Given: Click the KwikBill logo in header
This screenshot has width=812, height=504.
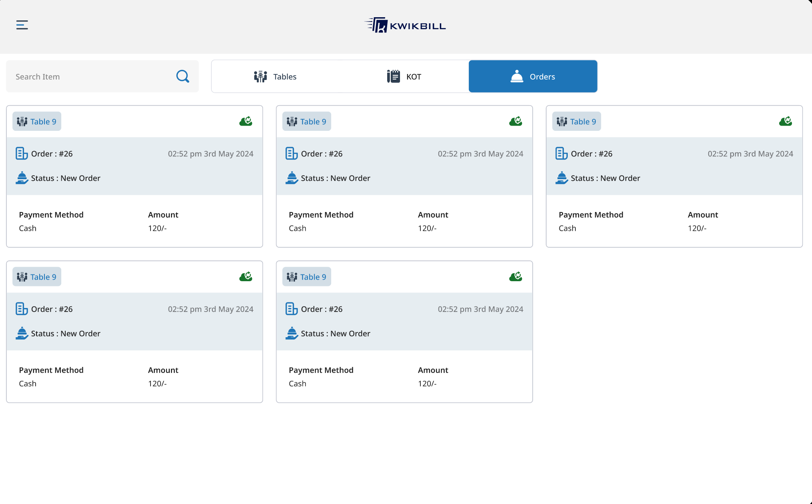Looking at the screenshot, I should pyautogui.click(x=405, y=25).
